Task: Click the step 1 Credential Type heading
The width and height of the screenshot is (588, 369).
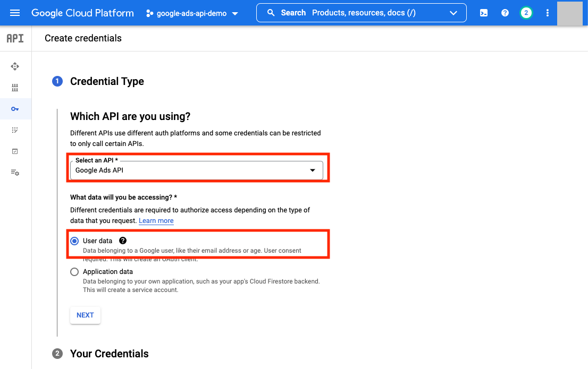Action: click(x=107, y=81)
